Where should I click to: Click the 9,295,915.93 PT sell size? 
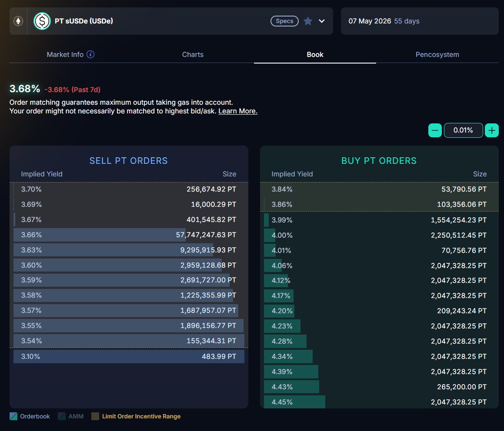(x=208, y=250)
